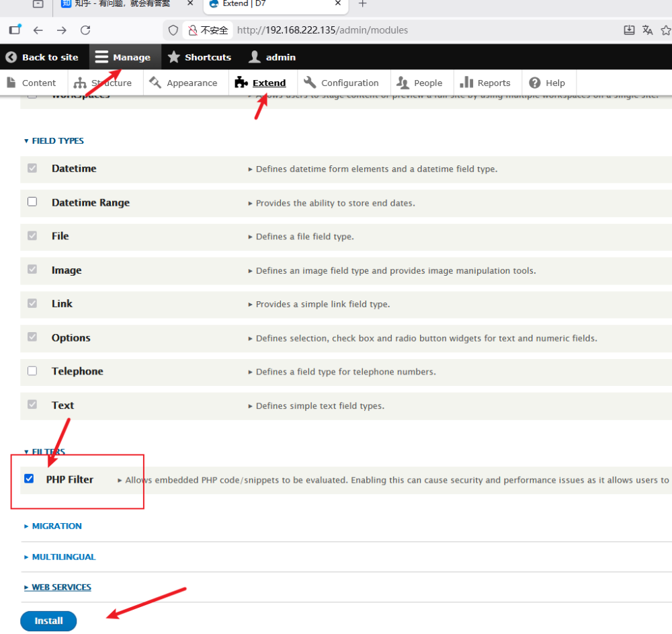Viewport: 672px width, 634px height.
Task: Click the browser forward arrow
Action: (62, 30)
